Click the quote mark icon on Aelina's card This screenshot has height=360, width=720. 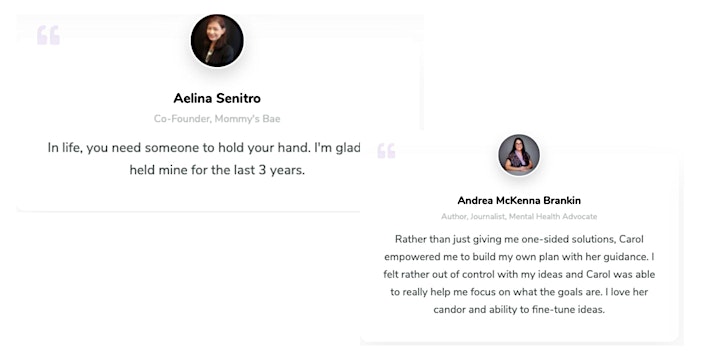click(x=48, y=35)
